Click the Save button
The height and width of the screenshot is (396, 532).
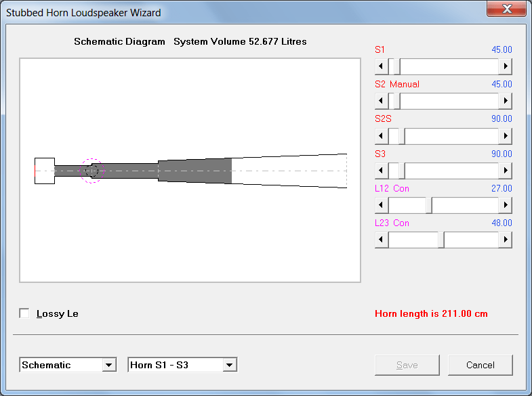pyautogui.click(x=407, y=365)
